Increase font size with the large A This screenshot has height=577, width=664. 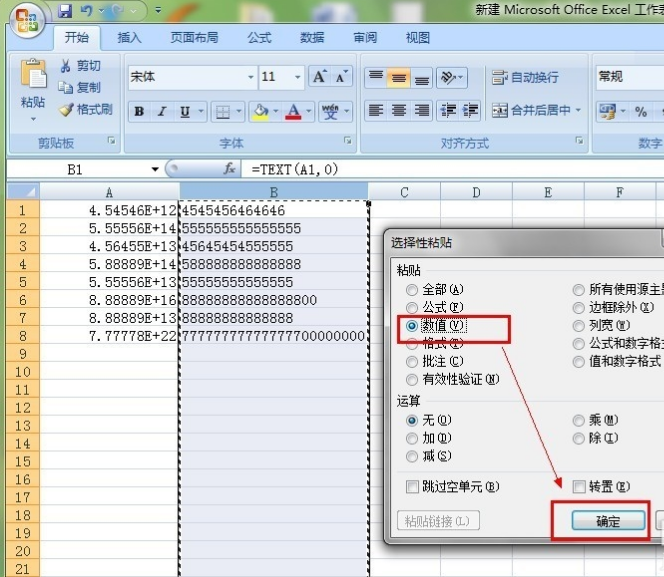320,77
